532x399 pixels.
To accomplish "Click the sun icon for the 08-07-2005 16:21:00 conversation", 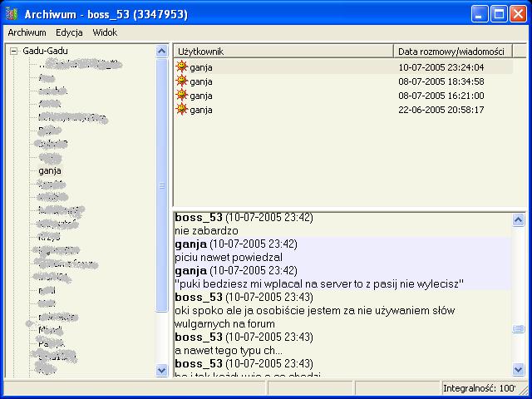I will pos(182,96).
